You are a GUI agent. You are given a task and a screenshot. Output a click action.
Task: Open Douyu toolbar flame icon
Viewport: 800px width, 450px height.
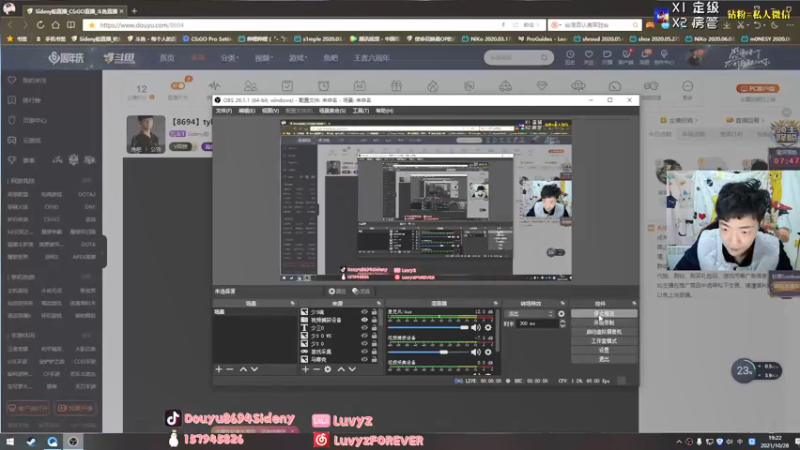pyautogui.click(x=433, y=86)
